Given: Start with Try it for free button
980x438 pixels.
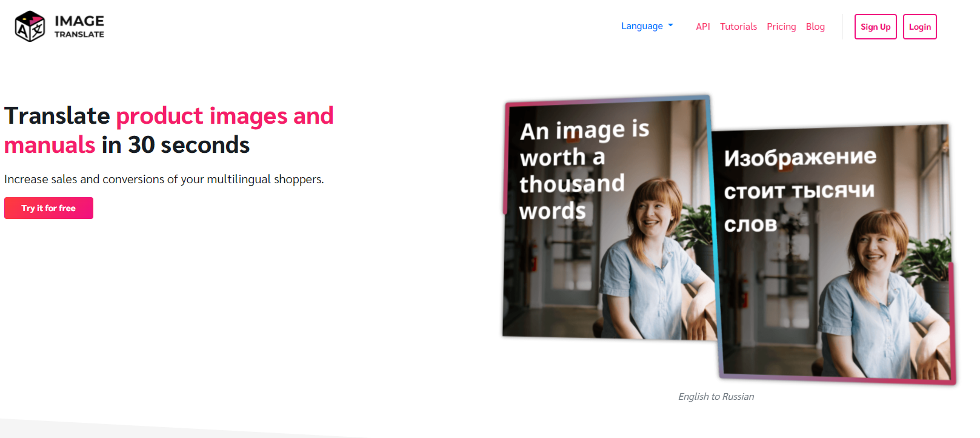Looking at the screenshot, I should (x=48, y=208).
